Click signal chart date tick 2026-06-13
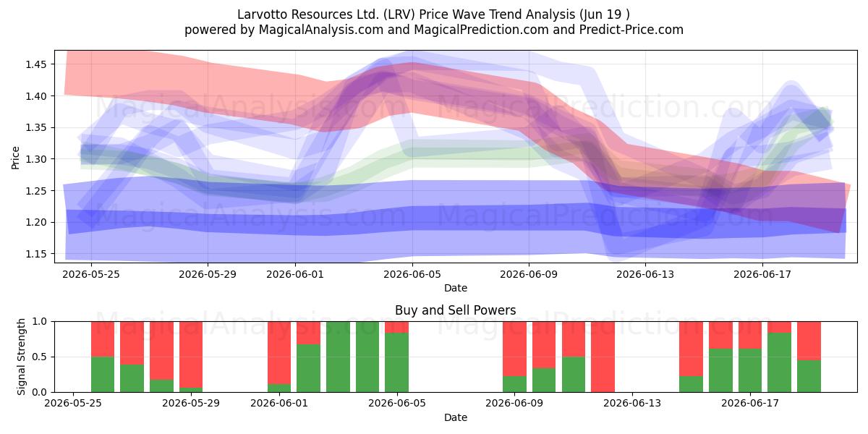868x434 pixels. pyautogui.click(x=632, y=404)
